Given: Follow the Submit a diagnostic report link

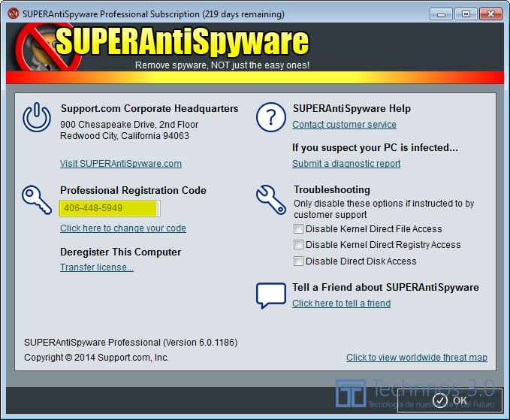Looking at the screenshot, I should [x=346, y=163].
